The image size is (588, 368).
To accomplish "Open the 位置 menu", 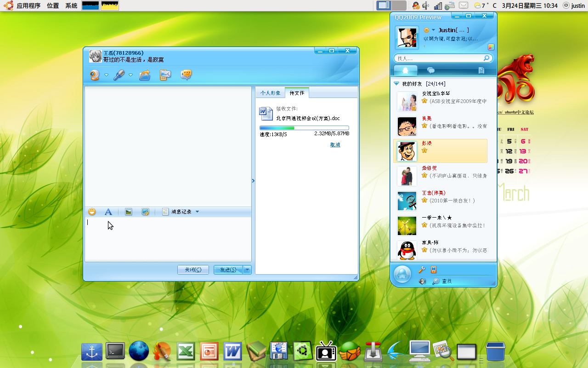I will click(53, 6).
